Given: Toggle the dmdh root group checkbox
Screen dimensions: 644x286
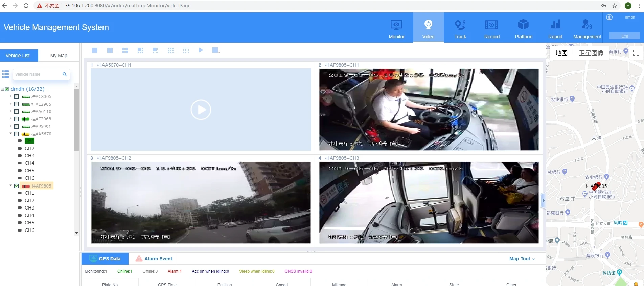Looking at the screenshot, I should [7, 89].
